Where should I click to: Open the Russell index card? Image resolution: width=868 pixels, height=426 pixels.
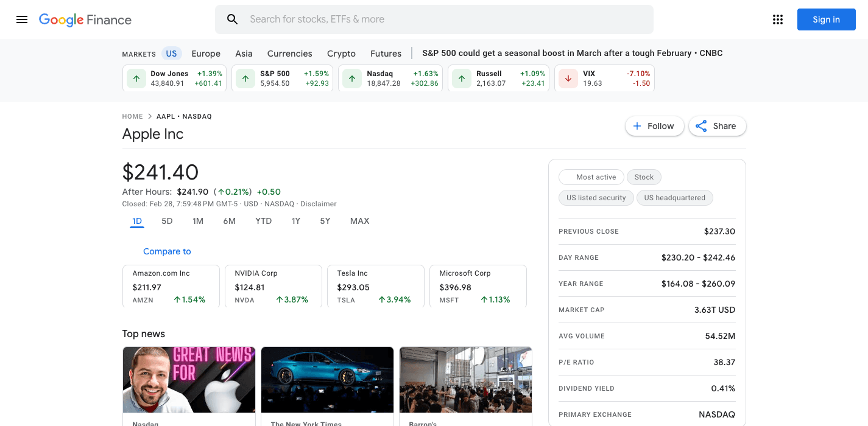click(498, 79)
